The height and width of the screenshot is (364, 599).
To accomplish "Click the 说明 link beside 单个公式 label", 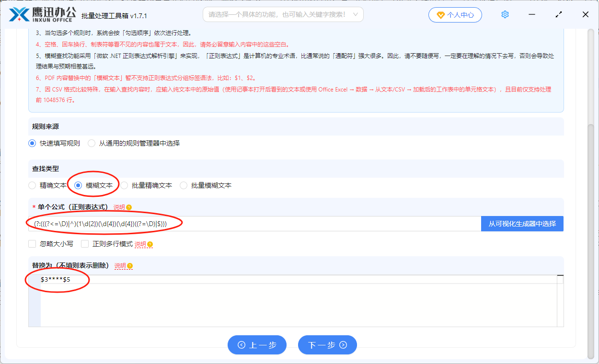I will 119,207.
